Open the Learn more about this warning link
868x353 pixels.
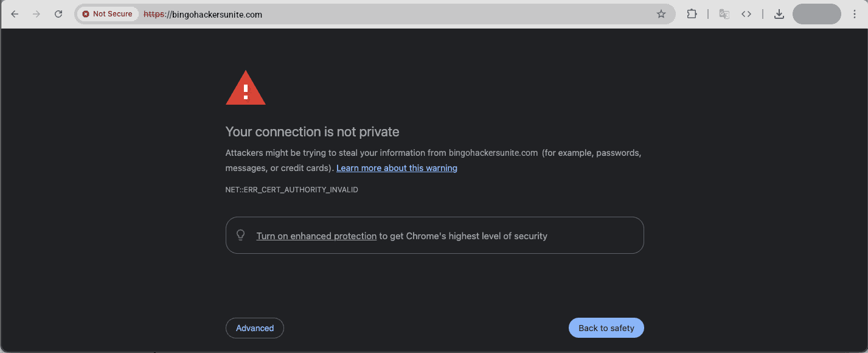[x=397, y=168]
